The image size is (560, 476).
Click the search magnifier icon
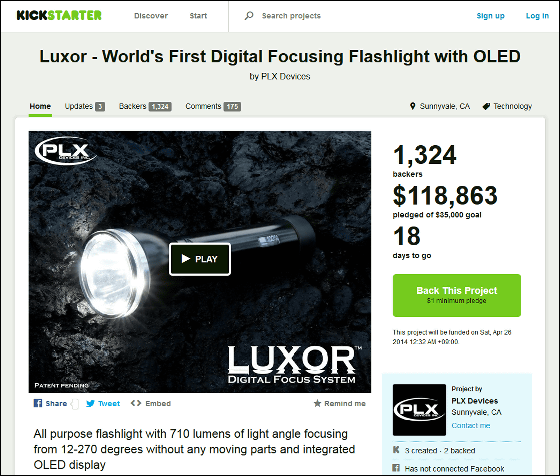coord(249,15)
